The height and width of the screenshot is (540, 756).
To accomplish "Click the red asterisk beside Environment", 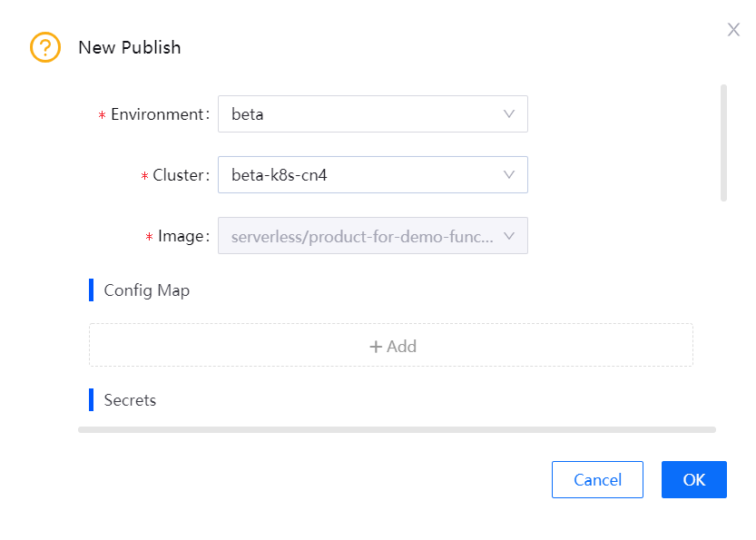I will [x=100, y=114].
